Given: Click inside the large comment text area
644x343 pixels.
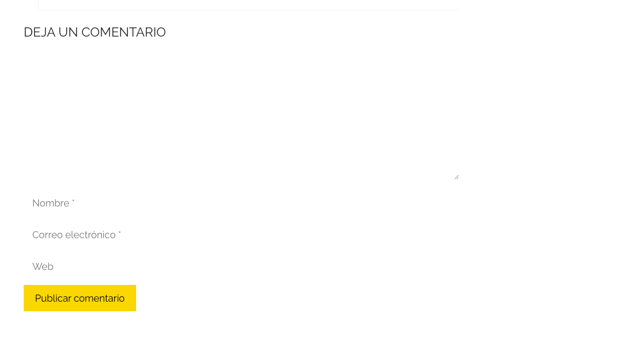Looking at the screenshot, I should pyautogui.click(x=242, y=115).
